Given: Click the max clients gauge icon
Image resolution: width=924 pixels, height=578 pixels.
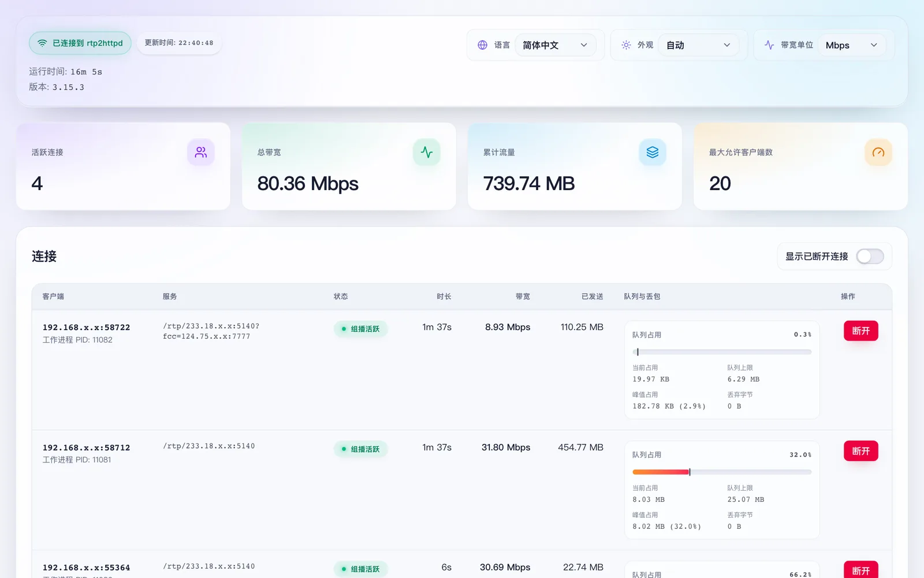Looking at the screenshot, I should click(x=878, y=152).
